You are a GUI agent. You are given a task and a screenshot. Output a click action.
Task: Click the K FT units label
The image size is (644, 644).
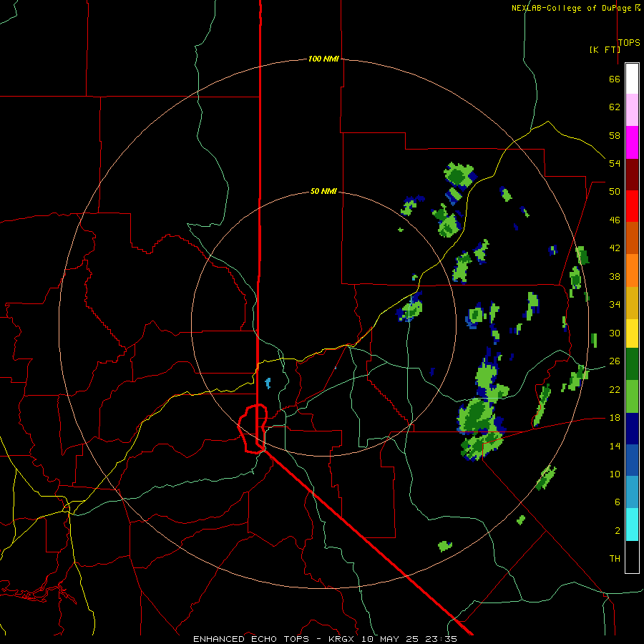tap(605, 49)
